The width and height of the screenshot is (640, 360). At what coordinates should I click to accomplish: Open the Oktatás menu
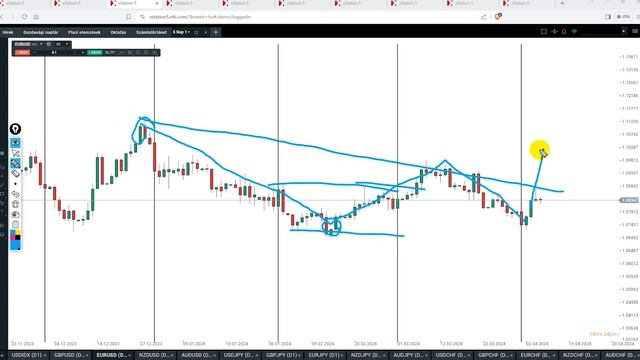tap(118, 32)
